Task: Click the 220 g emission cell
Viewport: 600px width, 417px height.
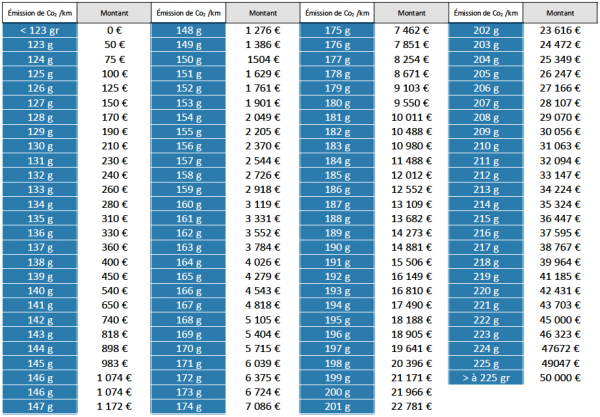Action: (x=485, y=291)
